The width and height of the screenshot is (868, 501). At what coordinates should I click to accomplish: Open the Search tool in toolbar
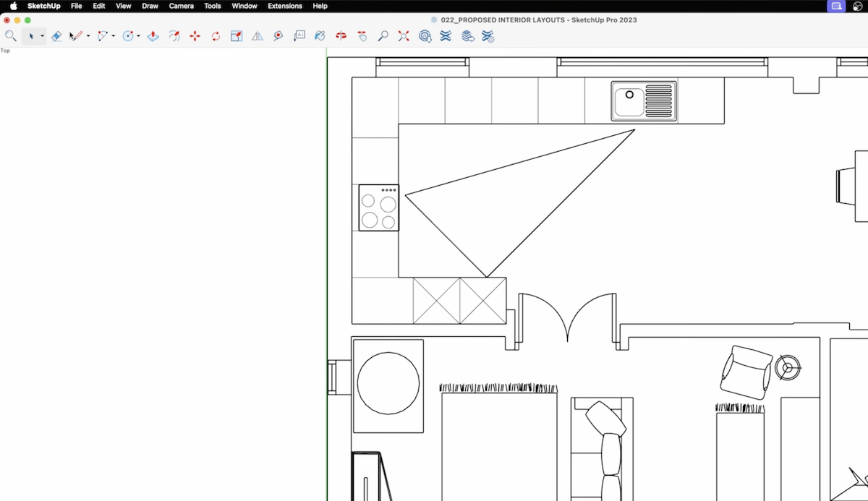[10, 35]
